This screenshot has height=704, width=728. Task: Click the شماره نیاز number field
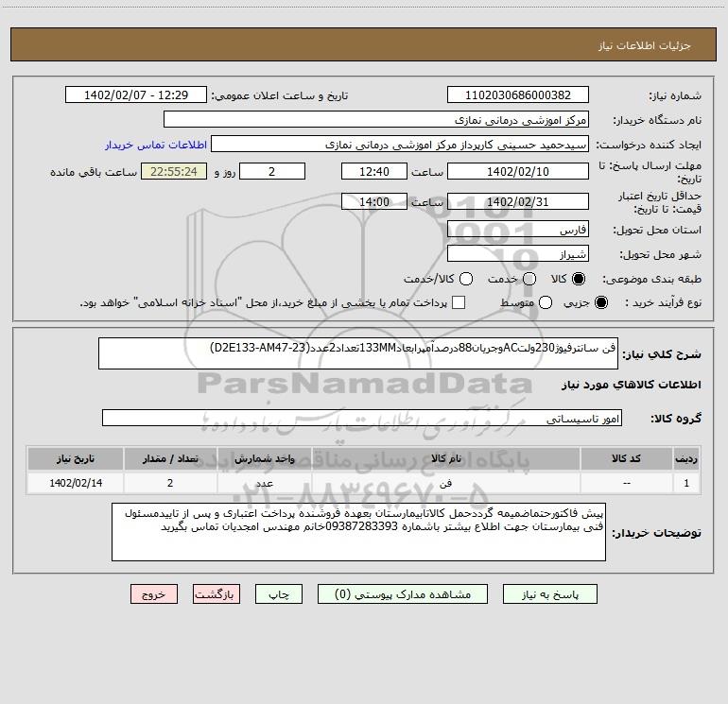[517, 95]
